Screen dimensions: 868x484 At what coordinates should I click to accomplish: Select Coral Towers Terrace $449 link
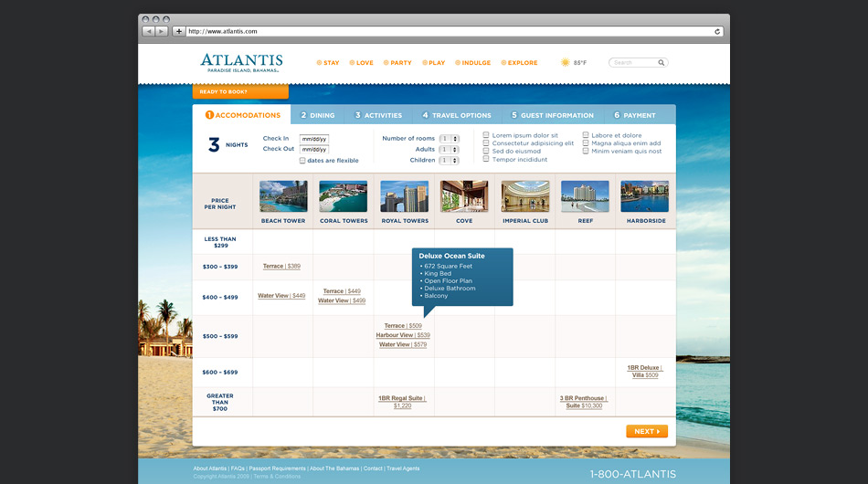click(x=342, y=291)
